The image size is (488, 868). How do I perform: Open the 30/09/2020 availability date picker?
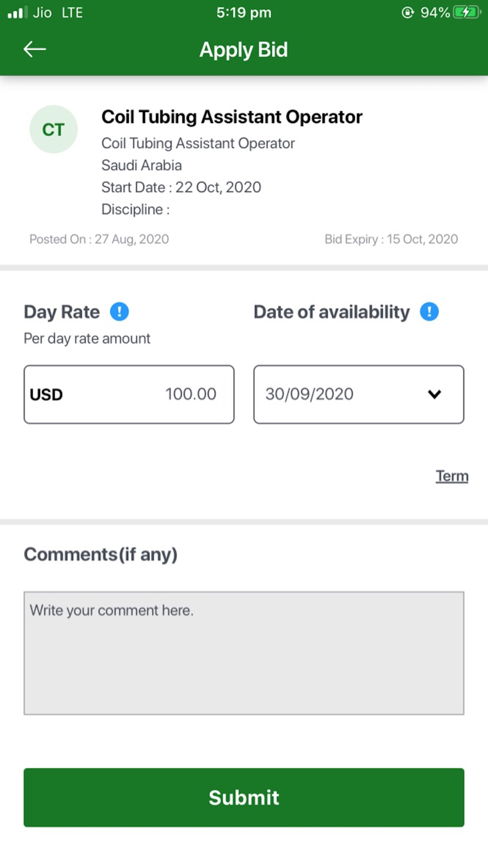point(359,394)
